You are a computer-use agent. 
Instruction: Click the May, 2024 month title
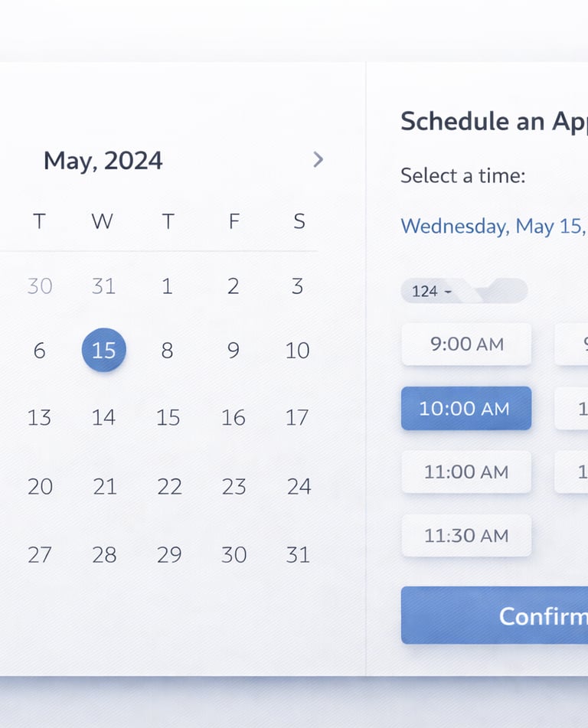103,161
